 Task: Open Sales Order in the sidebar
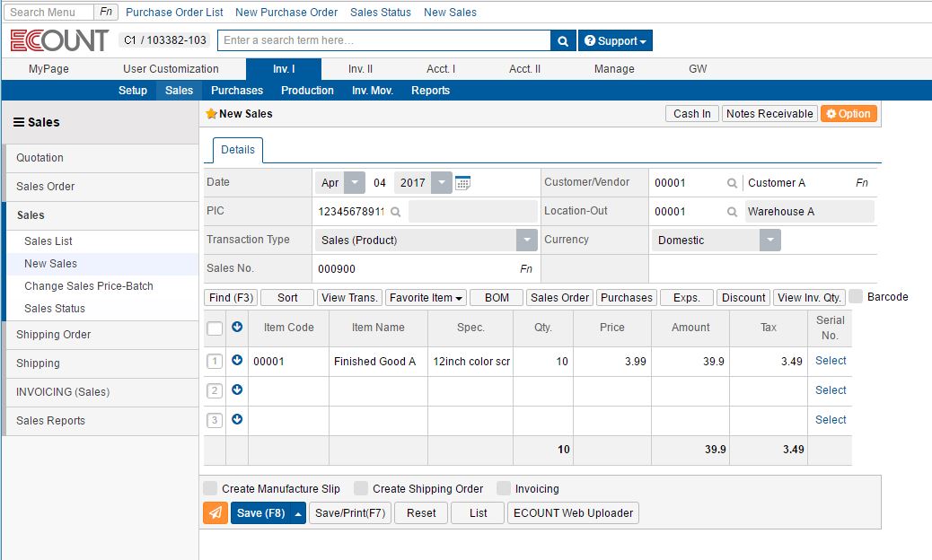click(101, 187)
